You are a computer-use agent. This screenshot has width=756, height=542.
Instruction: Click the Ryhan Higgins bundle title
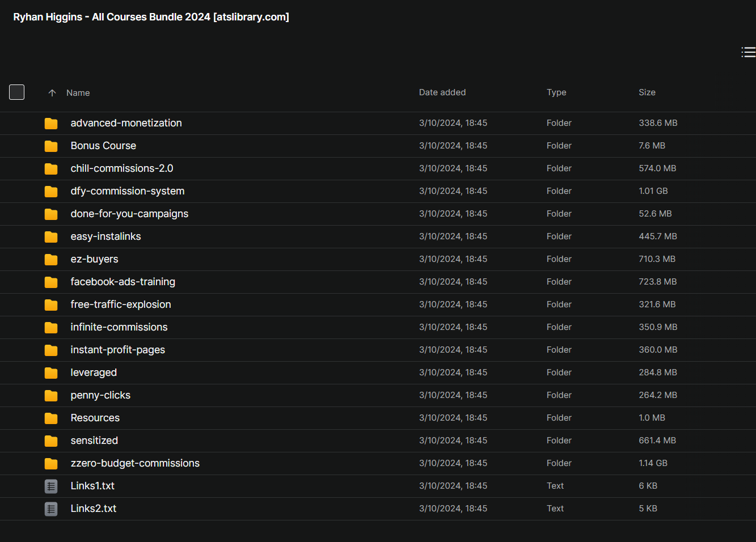151,17
